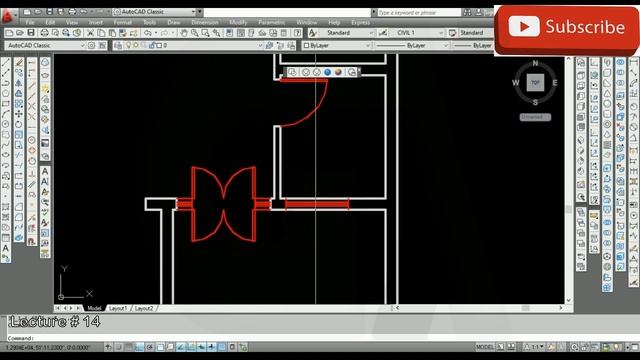This screenshot has height=360, width=640.
Task: Open the Draw menu
Action: pos(173,22)
